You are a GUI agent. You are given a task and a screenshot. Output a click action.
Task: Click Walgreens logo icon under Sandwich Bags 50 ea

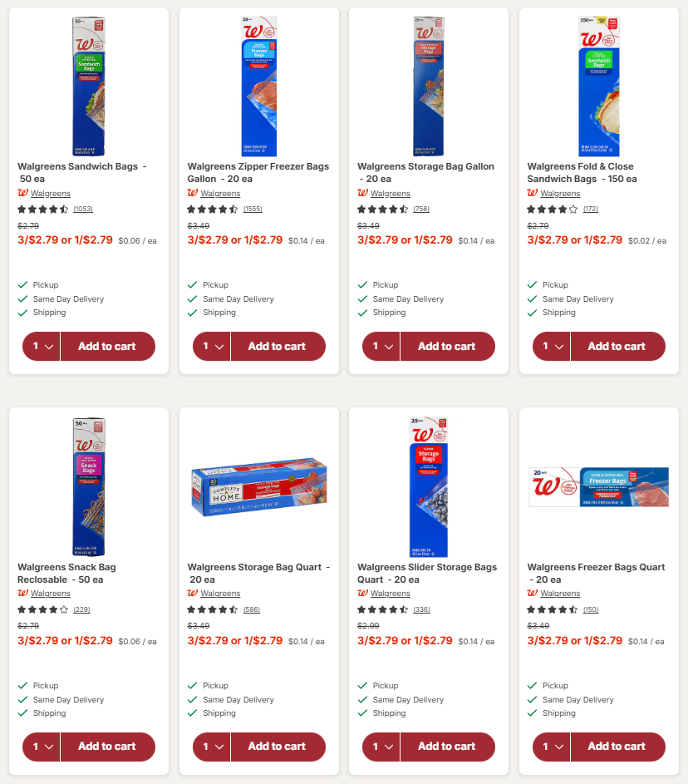[x=22, y=193]
